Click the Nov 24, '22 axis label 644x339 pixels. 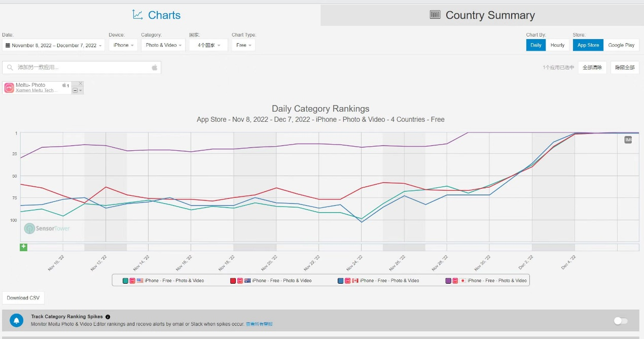click(354, 263)
